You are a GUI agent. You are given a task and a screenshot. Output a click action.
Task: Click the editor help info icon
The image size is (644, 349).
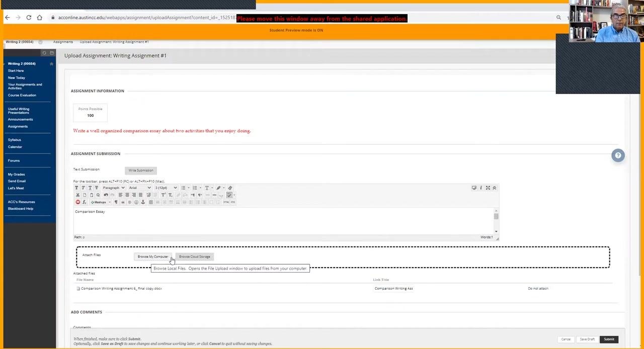coord(481,188)
